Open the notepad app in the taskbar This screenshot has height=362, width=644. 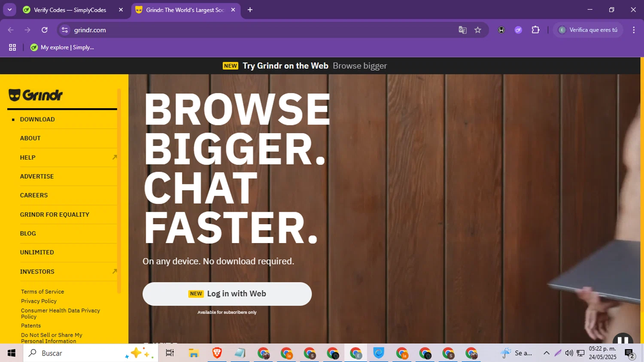pos(240,353)
